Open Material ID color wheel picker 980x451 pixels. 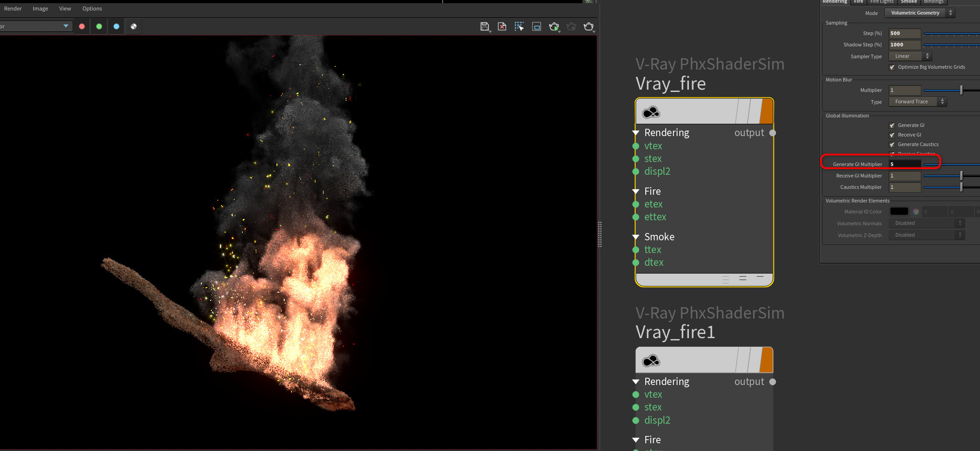tap(916, 212)
